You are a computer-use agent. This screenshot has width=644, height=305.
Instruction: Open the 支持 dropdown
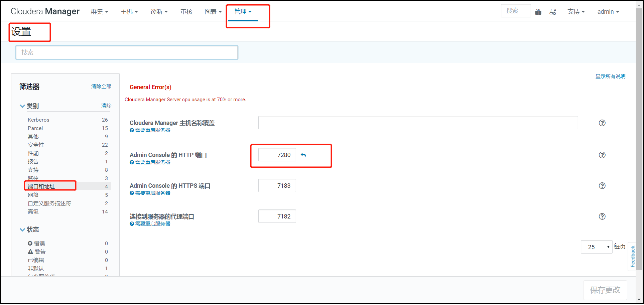[x=576, y=12]
